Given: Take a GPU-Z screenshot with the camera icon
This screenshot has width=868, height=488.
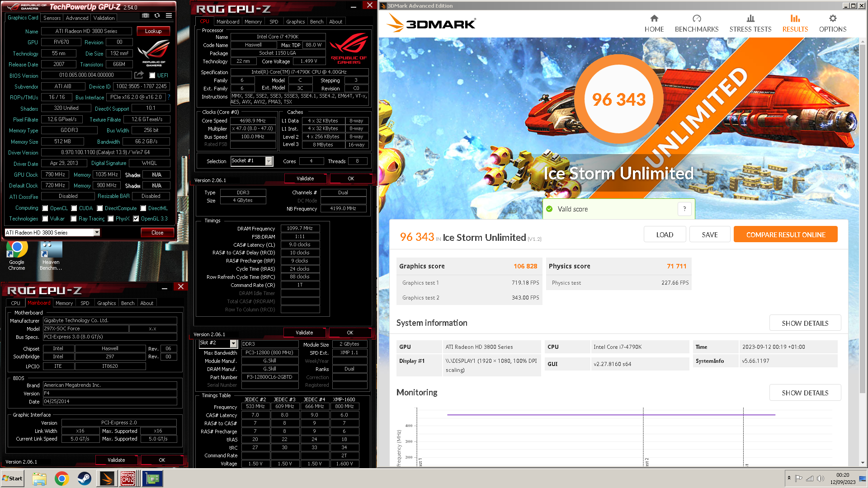Looking at the screenshot, I should tap(145, 15).
